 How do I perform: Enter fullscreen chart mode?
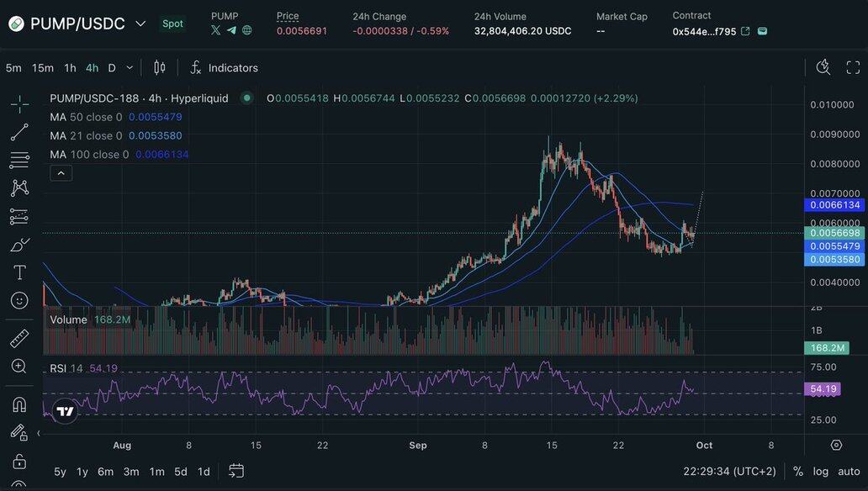pos(853,67)
